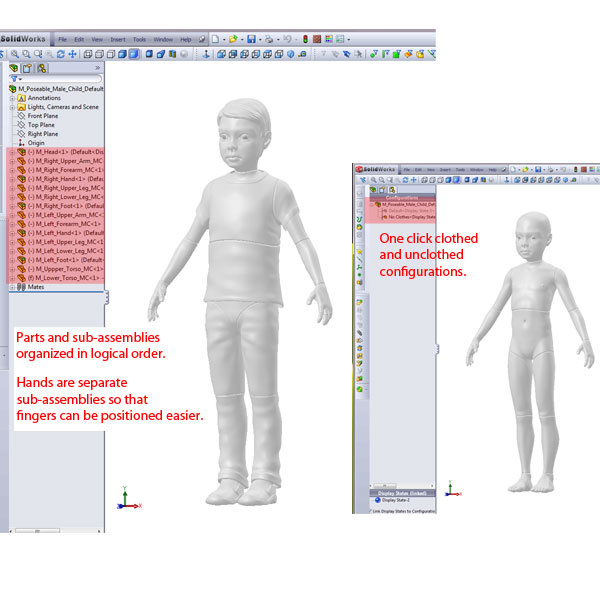Click the Mates folder icon in the tree
This screenshot has height=600, width=600.
pyautogui.click(x=21, y=287)
